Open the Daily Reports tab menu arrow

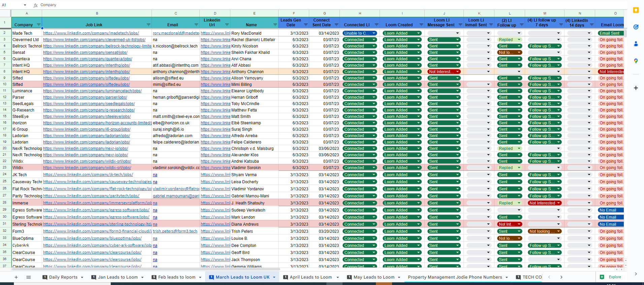point(82,278)
